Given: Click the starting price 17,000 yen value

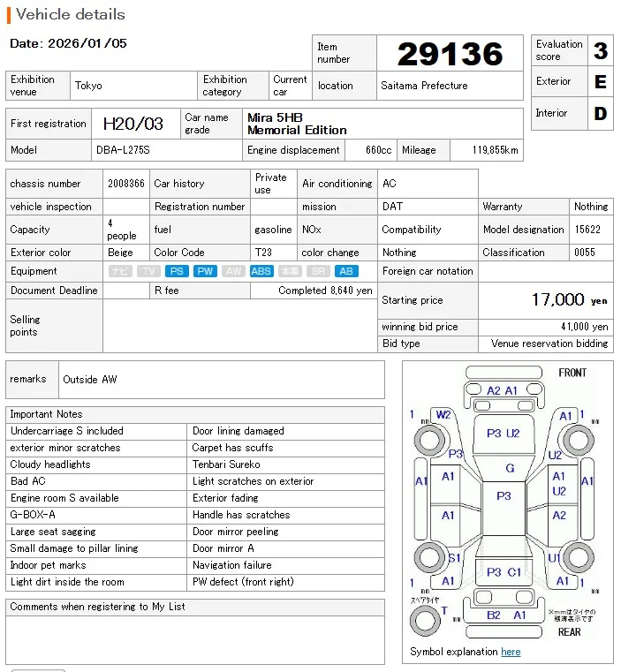Looking at the screenshot, I should click(x=569, y=299).
